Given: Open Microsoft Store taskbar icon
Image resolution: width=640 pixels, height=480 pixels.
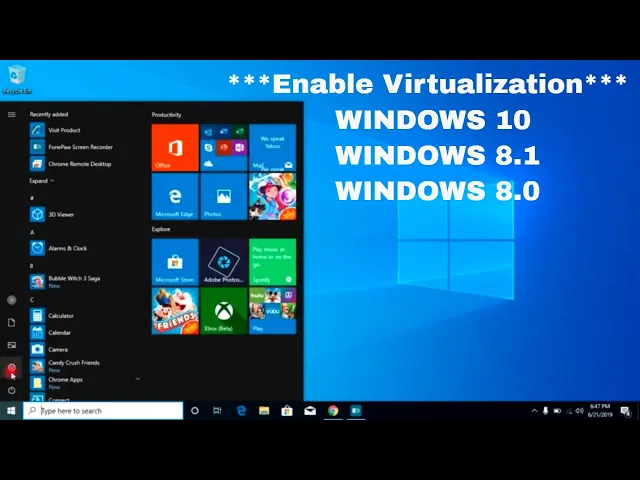Looking at the screenshot, I should (x=287, y=411).
